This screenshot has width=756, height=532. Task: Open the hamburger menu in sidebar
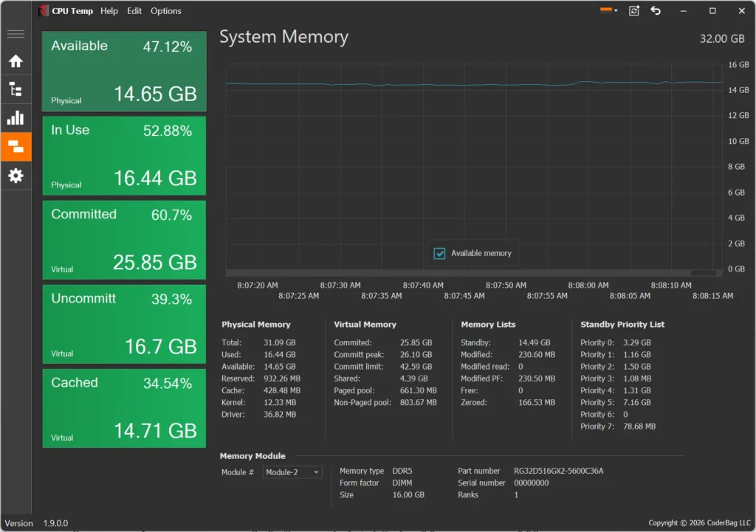pyautogui.click(x=16, y=34)
